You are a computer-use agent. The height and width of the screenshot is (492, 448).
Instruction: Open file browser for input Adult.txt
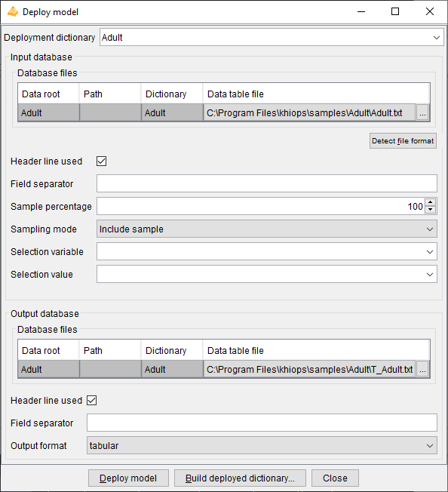coord(422,112)
